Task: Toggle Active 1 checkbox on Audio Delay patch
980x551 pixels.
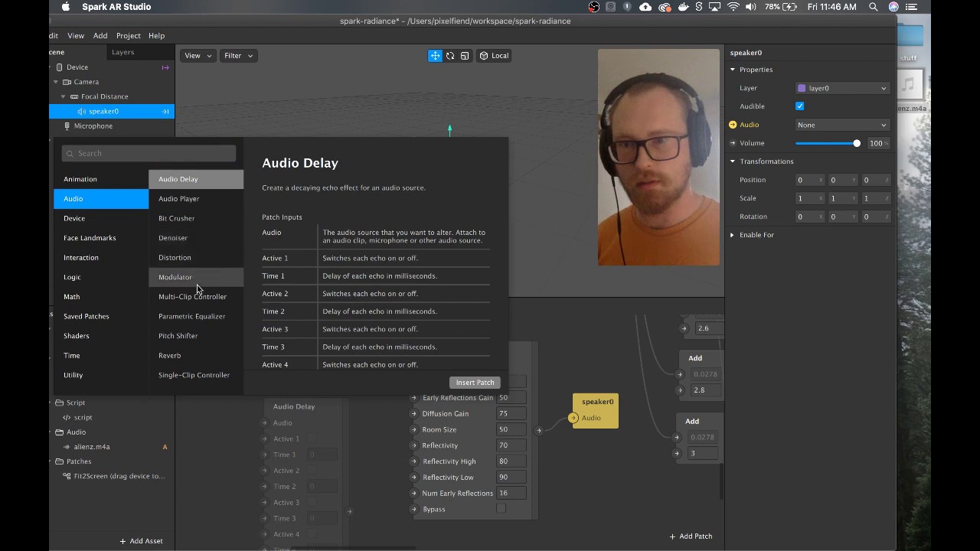Action: (x=312, y=439)
